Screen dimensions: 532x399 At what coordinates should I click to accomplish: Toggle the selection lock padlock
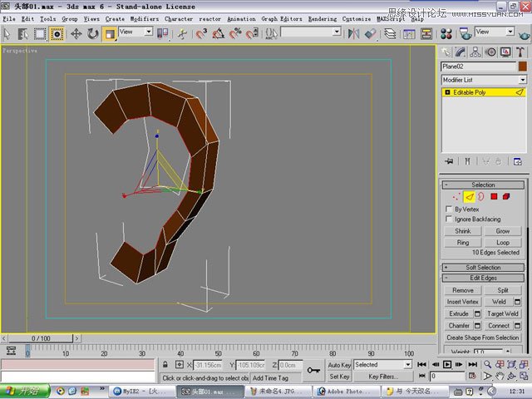(165, 365)
